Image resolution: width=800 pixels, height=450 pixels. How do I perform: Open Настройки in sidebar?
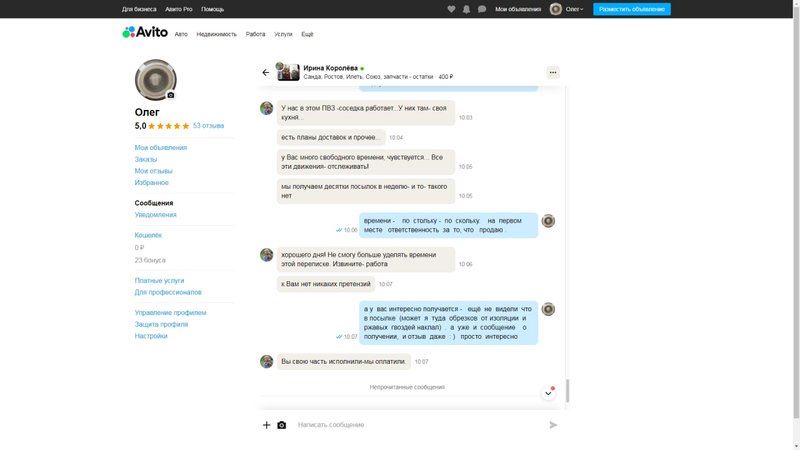coord(151,336)
